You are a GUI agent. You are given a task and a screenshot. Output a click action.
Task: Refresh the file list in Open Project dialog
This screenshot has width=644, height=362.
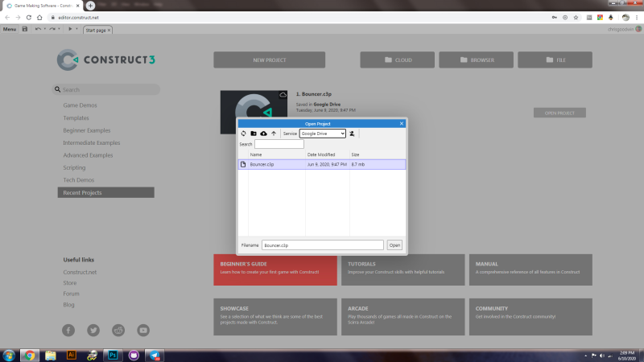point(244,134)
